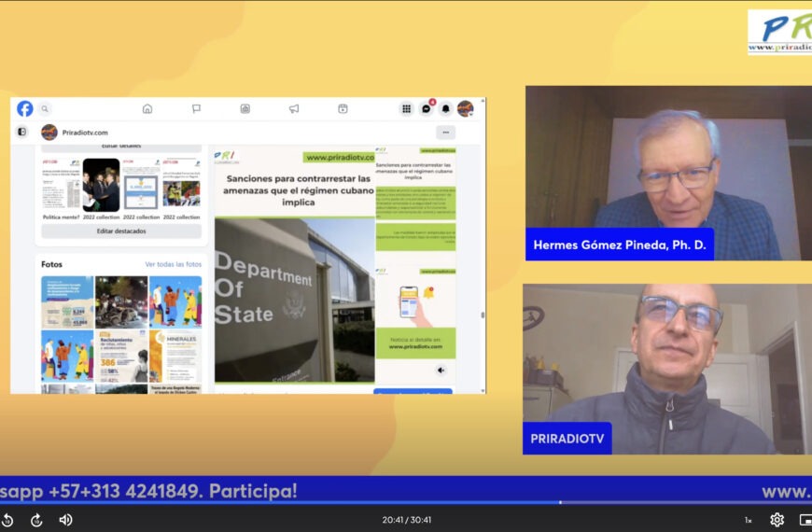Click the 'Editar destacados' button

tap(121, 231)
